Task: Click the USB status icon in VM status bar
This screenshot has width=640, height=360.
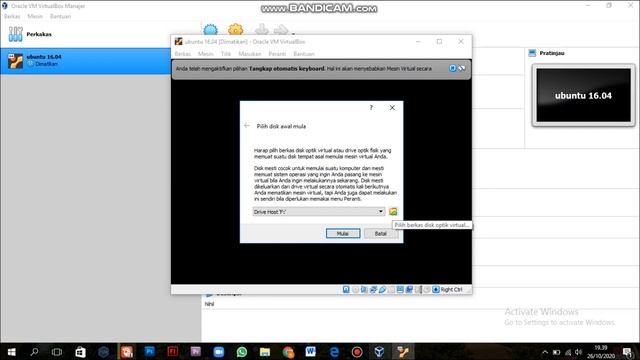Action: pos(382,289)
